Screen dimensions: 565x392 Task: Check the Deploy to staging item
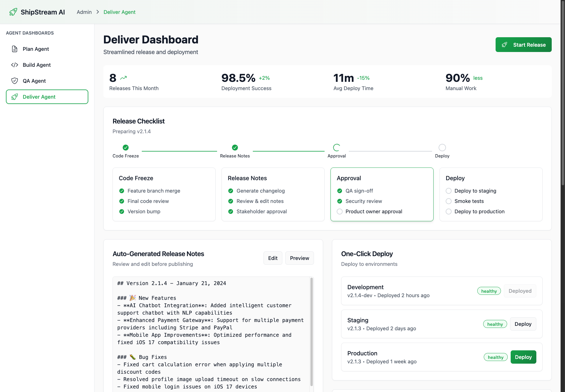(449, 191)
